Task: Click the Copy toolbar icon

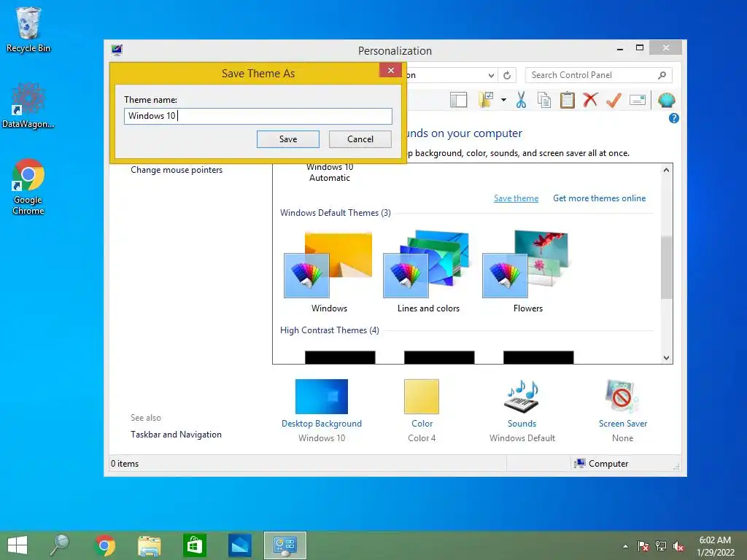Action: [544, 100]
